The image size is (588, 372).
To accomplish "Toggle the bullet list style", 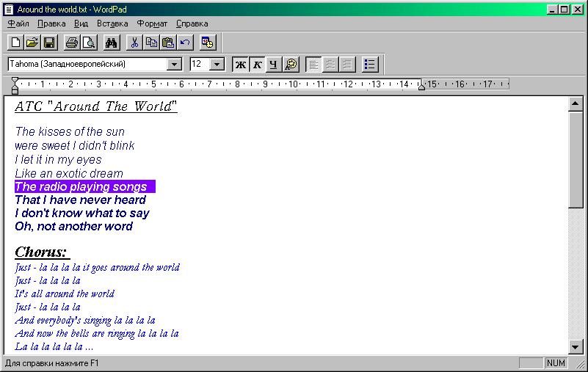I will tap(370, 65).
